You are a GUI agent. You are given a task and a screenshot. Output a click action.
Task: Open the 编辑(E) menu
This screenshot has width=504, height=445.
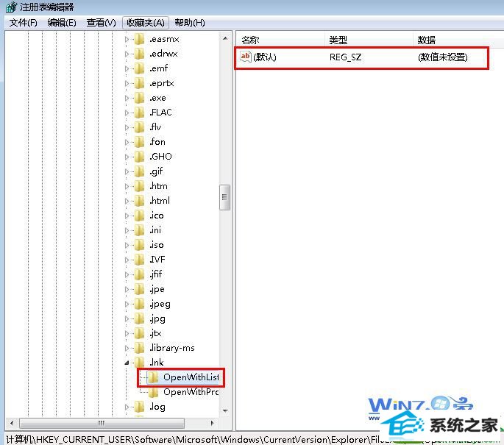click(62, 23)
